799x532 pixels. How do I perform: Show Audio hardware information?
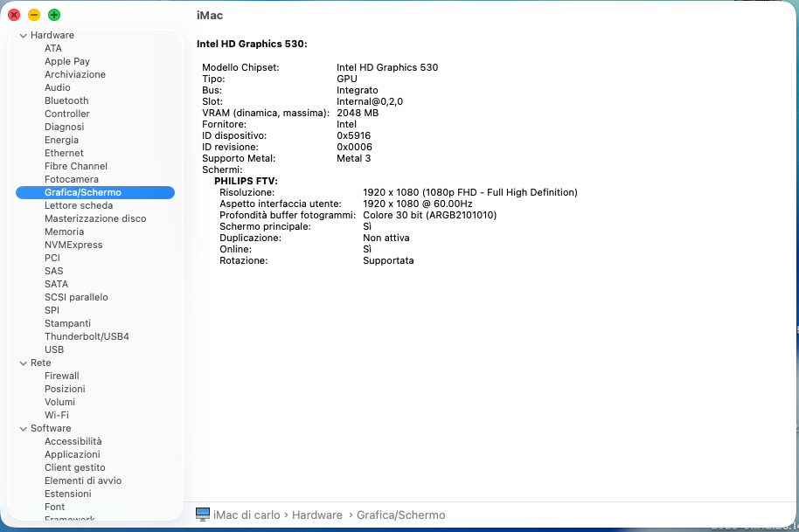[57, 87]
